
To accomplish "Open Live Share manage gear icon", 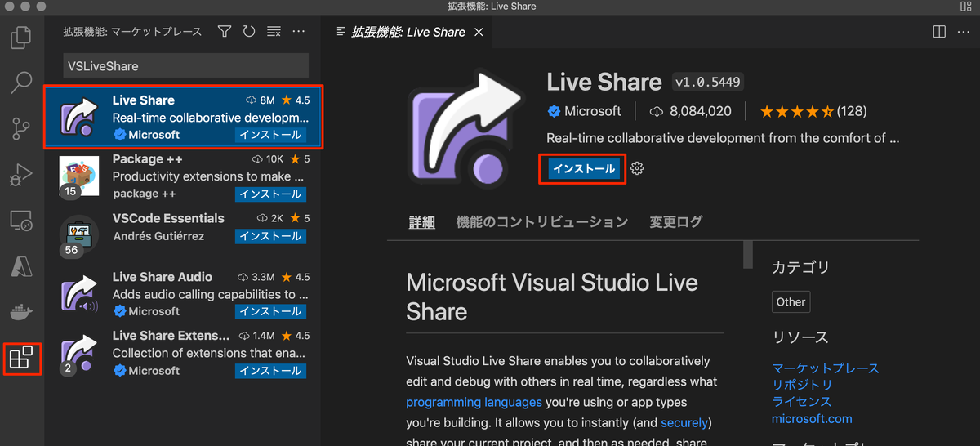I will (638, 168).
